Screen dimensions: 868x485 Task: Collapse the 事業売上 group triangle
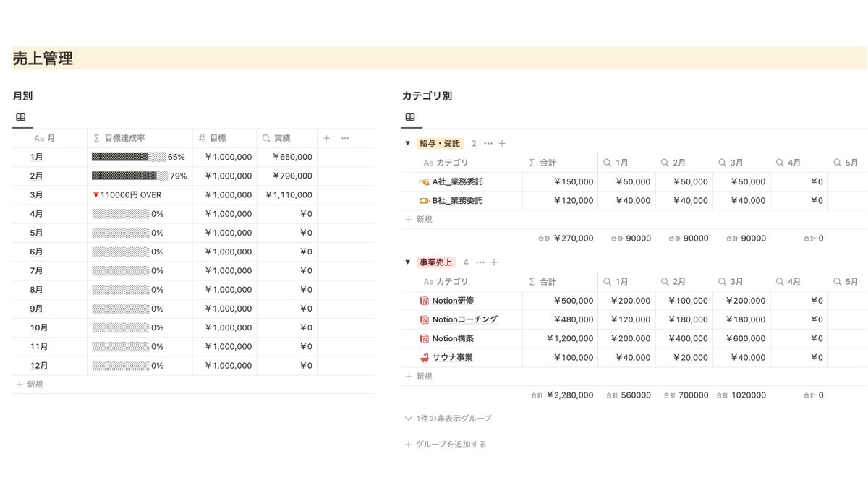pos(408,262)
